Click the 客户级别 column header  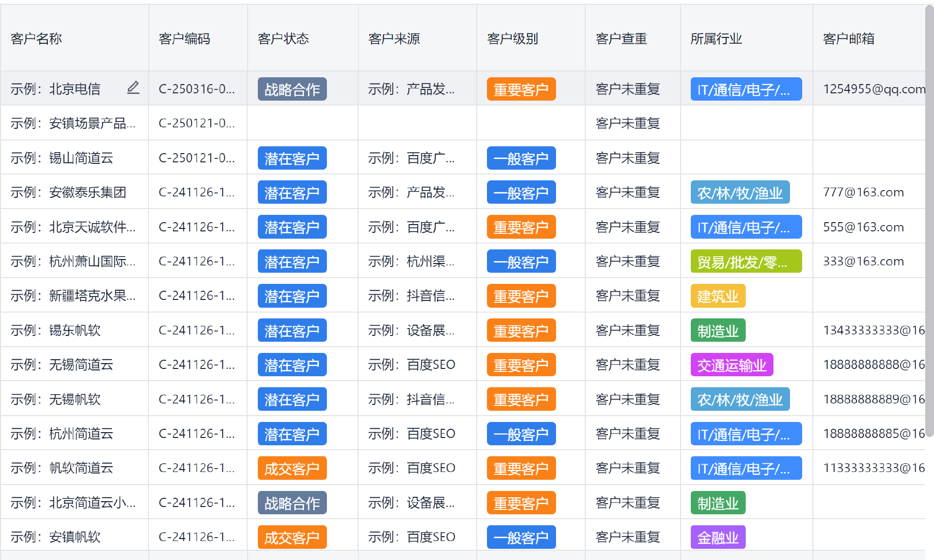pos(512,39)
